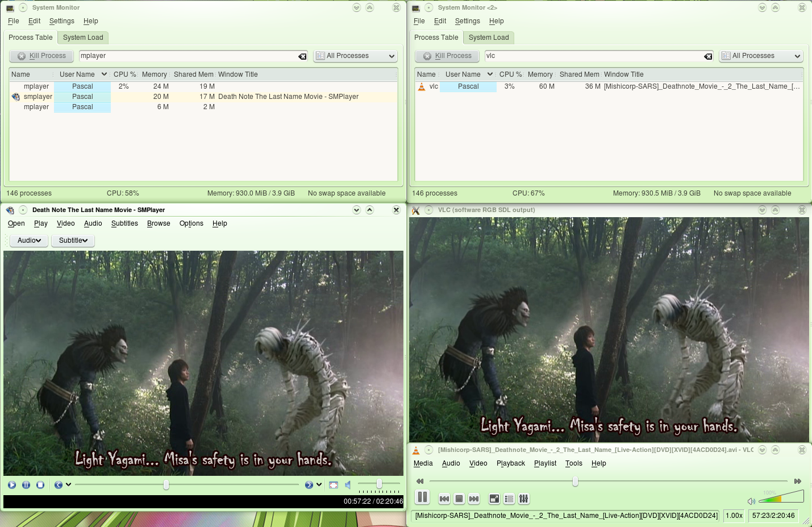Open the Browse menu in SMPlayer

click(x=159, y=223)
